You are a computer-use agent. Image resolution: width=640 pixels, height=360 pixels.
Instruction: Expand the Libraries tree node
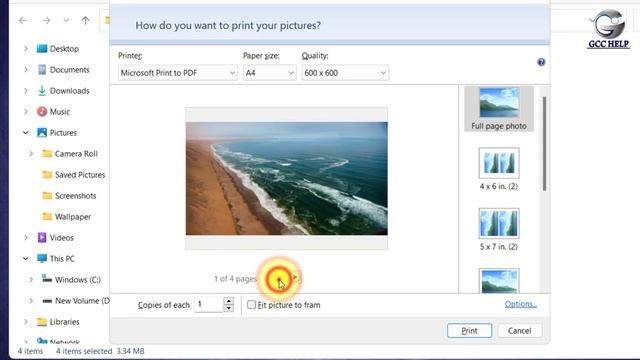pos(26,322)
